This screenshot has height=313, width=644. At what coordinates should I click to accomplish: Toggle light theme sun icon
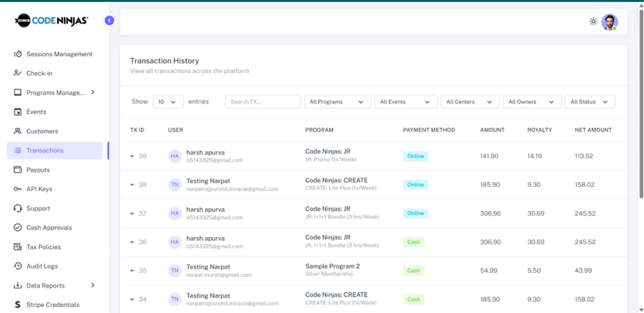click(x=593, y=21)
